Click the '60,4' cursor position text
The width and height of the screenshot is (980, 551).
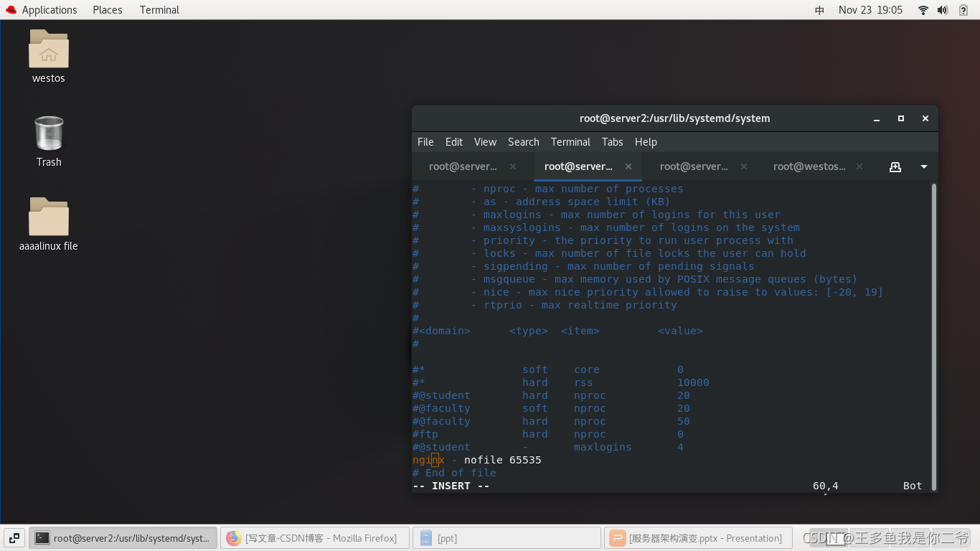[x=826, y=486]
